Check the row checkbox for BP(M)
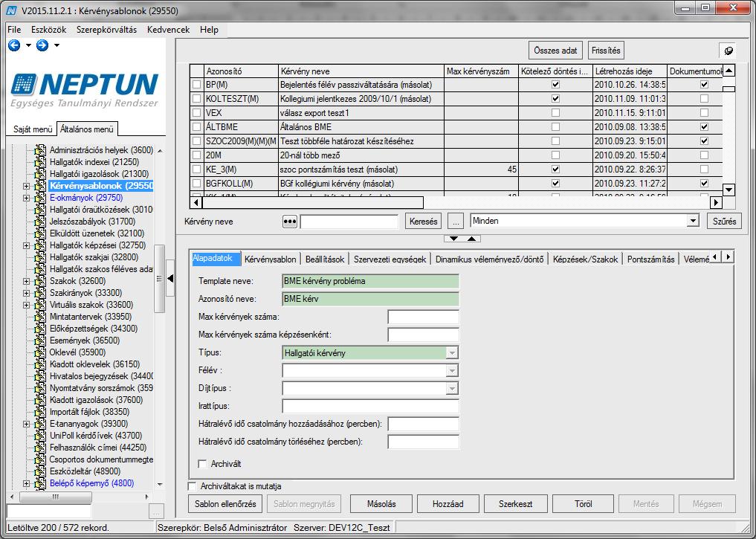Viewport: 756px width, 539px height. click(x=196, y=84)
